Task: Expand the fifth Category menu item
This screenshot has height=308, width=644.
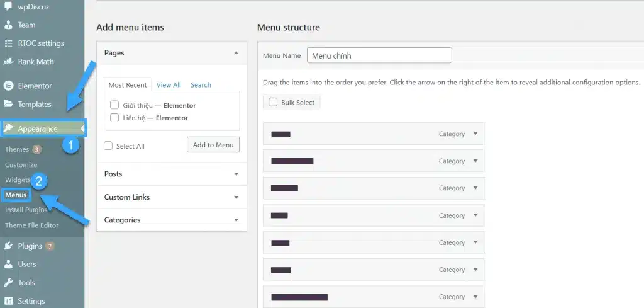Action: tap(475, 242)
